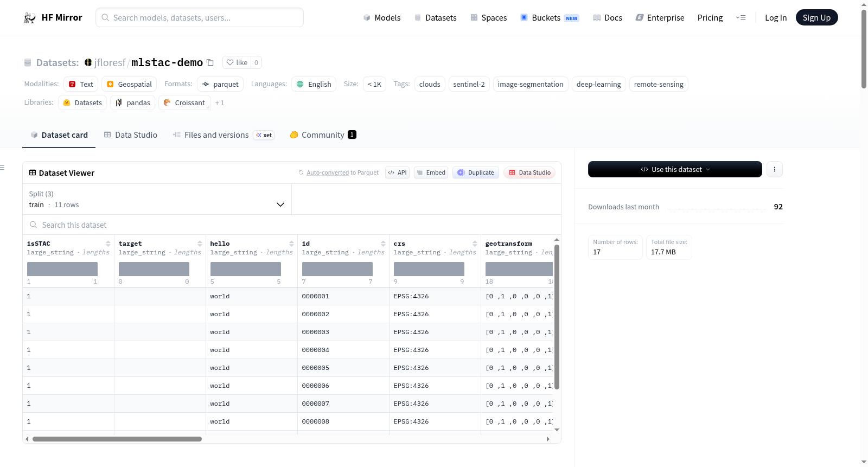Go to Buckets in top navigation
This screenshot has height=467, width=868.
coord(550,17)
